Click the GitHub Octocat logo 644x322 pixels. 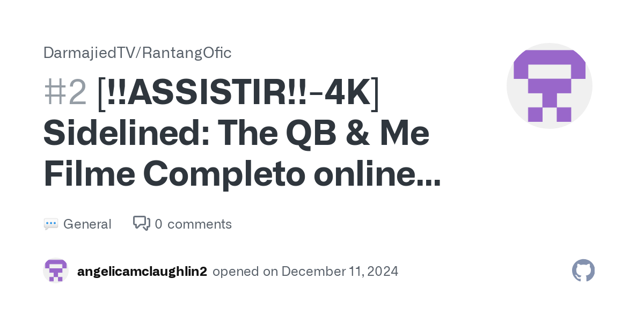[583, 270]
